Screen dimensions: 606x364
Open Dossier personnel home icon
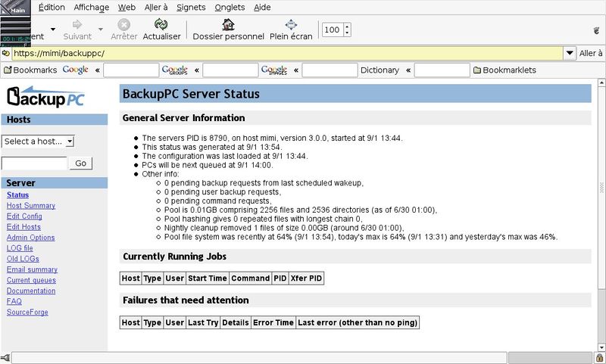click(228, 25)
